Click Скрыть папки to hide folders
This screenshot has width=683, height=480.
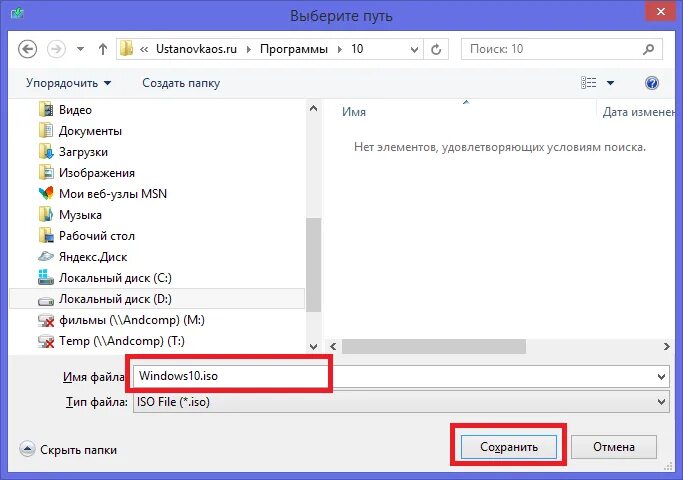click(x=68, y=450)
